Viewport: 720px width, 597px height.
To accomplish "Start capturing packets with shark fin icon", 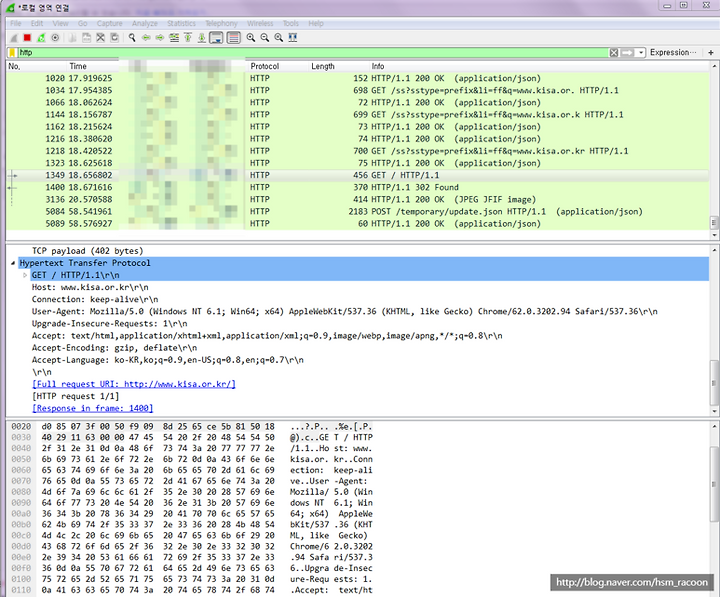I will (x=14, y=38).
